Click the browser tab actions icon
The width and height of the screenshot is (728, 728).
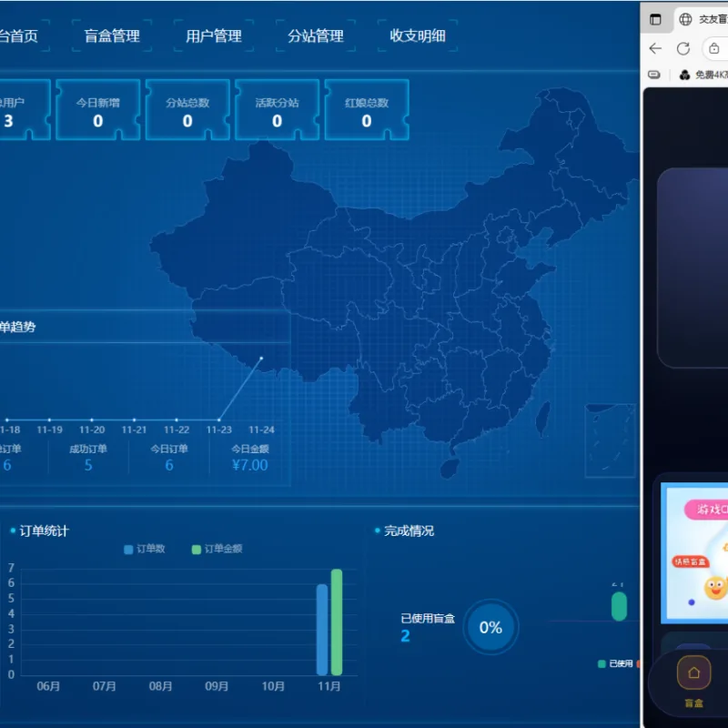(x=655, y=19)
